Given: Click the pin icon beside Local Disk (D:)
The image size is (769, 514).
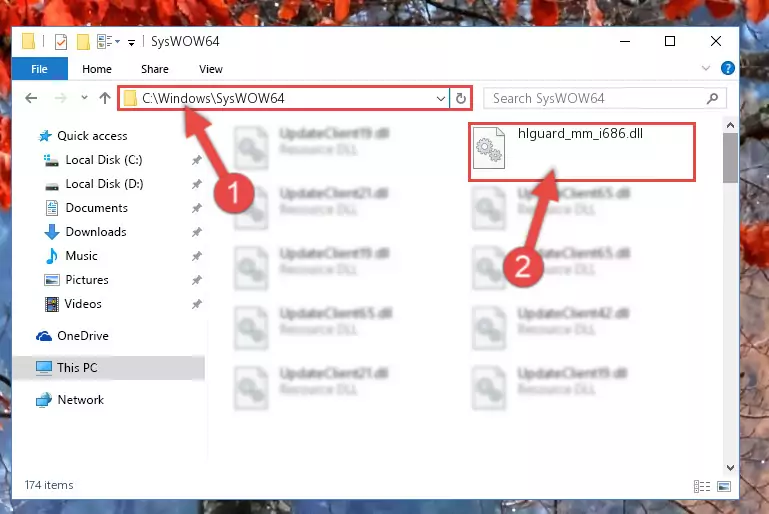Looking at the screenshot, I should [x=197, y=184].
